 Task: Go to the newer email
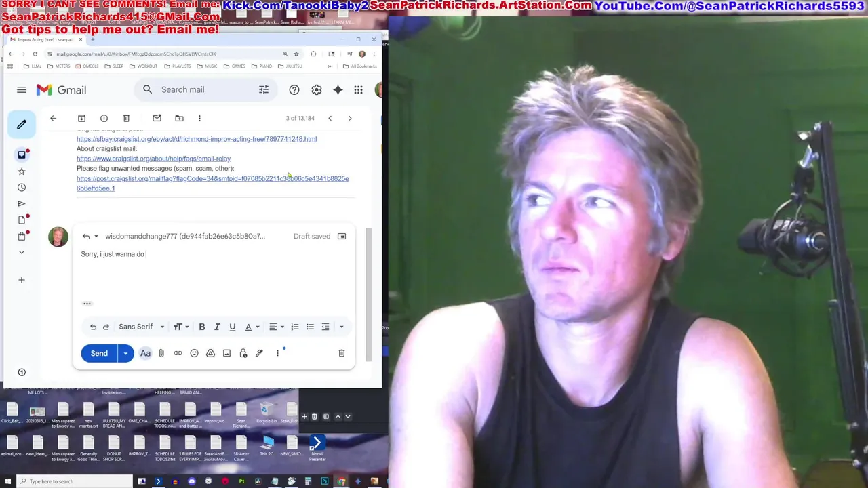pyautogui.click(x=330, y=118)
